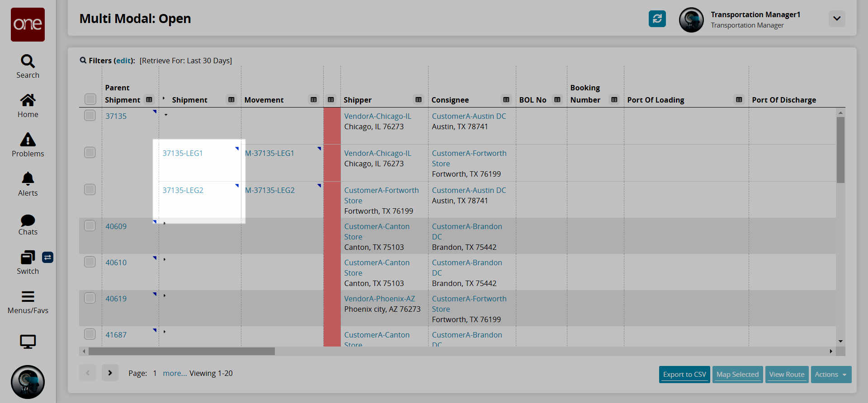Collapse the 37135 shipment legs
The height and width of the screenshot is (403, 868).
pos(166,115)
